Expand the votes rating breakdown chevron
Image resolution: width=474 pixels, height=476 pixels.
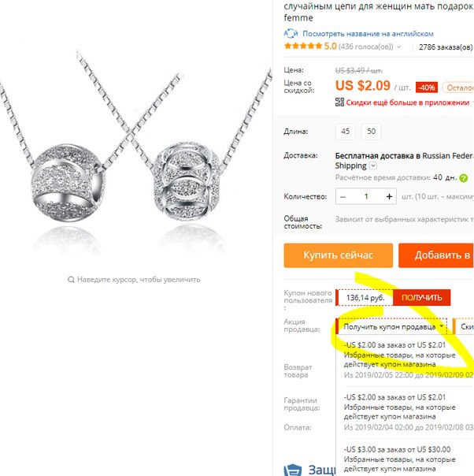click(x=398, y=46)
